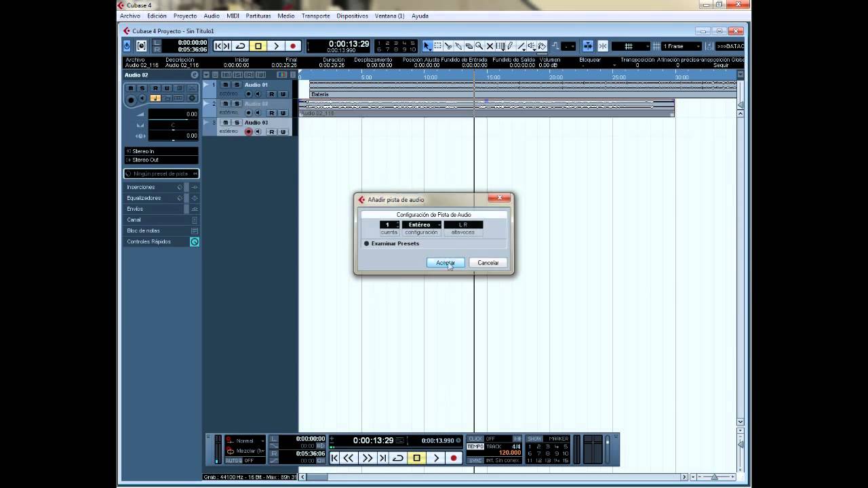The height and width of the screenshot is (488, 868).
Task: Mute track Audio 01
Action: click(226, 85)
